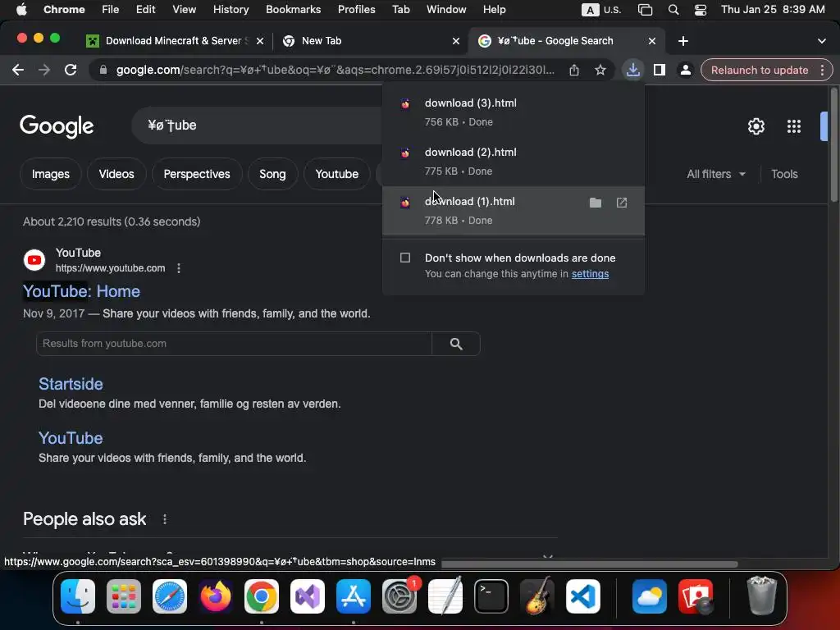Open the date and time in the menu bar
This screenshot has width=840, height=630.
coord(773,10)
